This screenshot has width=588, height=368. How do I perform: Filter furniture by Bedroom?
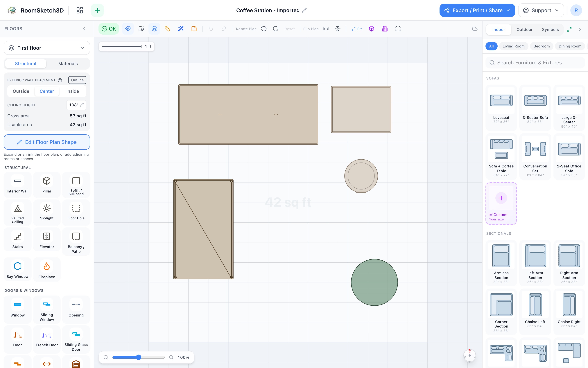[541, 46]
